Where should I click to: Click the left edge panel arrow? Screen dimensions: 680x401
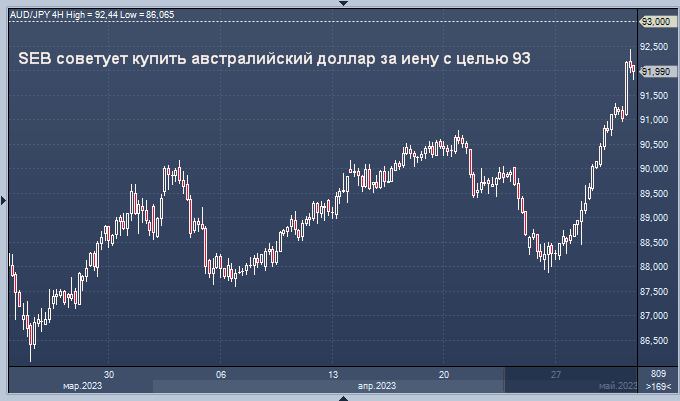coord(3,200)
